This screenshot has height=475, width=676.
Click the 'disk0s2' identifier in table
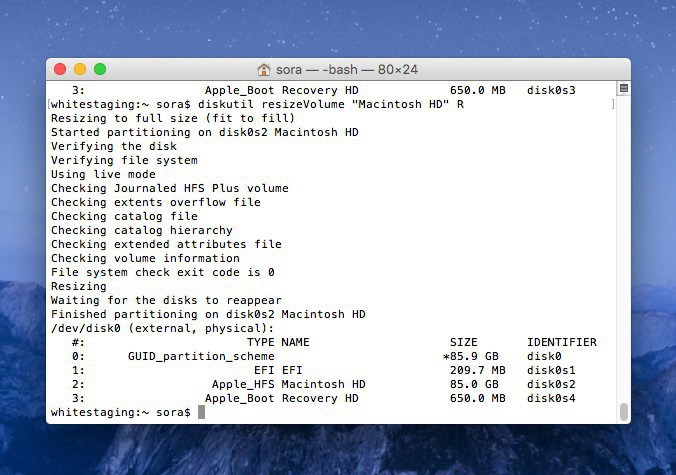click(x=551, y=384)
